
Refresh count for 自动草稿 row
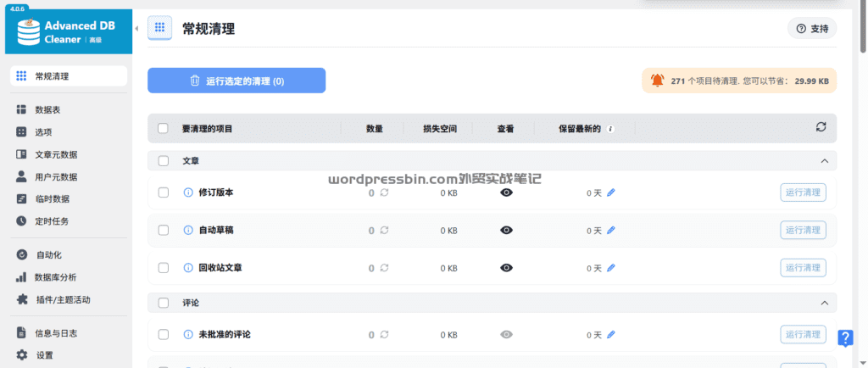pos(384,230)
